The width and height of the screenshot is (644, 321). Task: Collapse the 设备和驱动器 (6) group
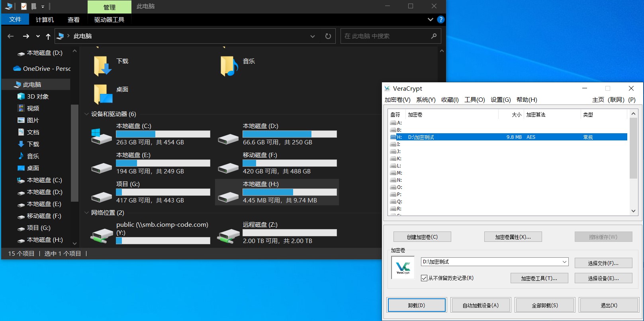click(x=86, y=114)
